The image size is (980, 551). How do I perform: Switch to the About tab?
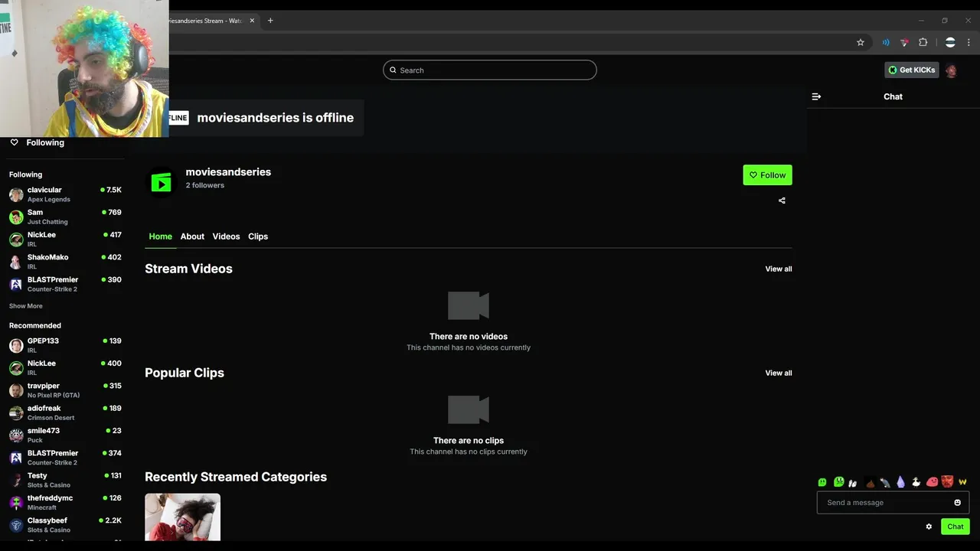(192, 236)
